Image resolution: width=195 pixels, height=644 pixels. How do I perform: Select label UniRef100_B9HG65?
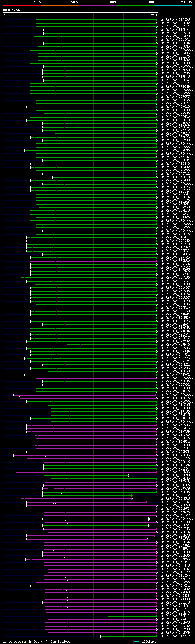pyautogui.click(x=175, y=70)
